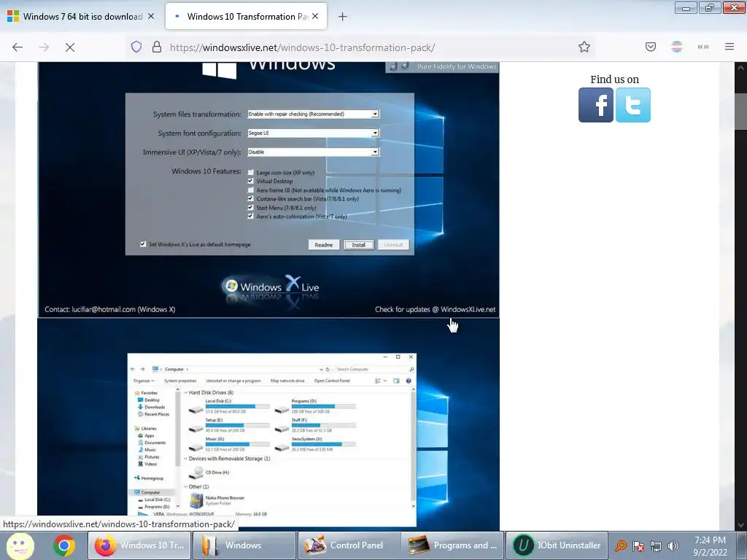The image size is (747, 560).
Task: Toggle the Virtual Desktop checkbox
Action: pyautogui.click(x=251, y=181)
